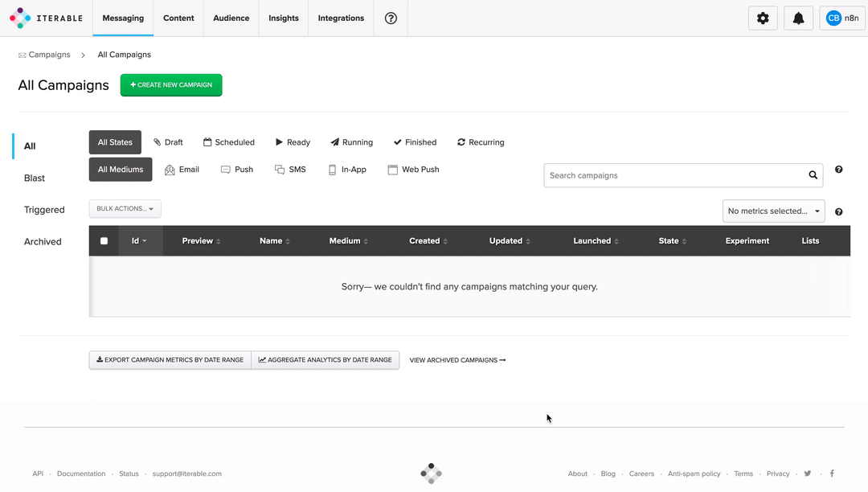Open the Audience menu

(x=231, y=18)
